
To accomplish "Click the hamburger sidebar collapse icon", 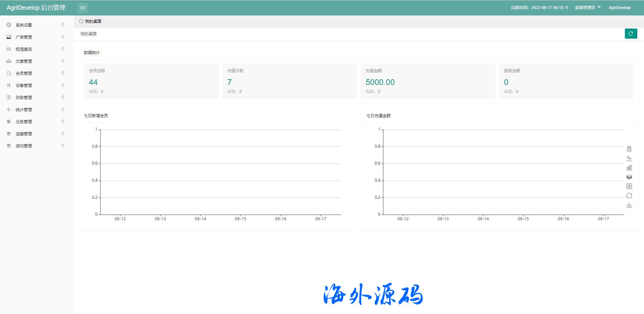I will pos(83,8).
